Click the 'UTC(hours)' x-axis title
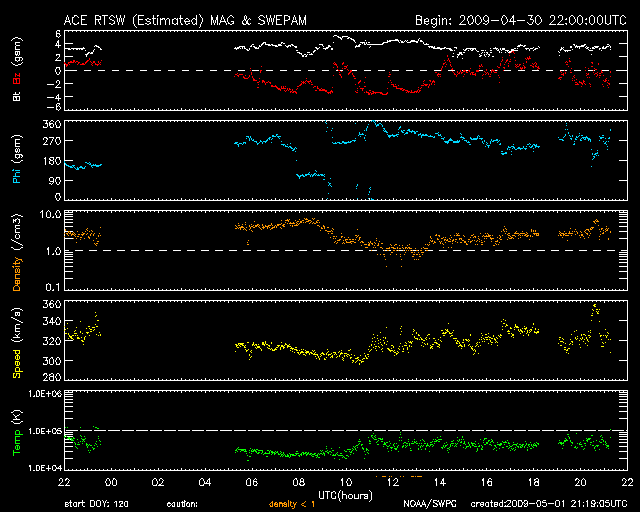 click(x=345, y=495)
